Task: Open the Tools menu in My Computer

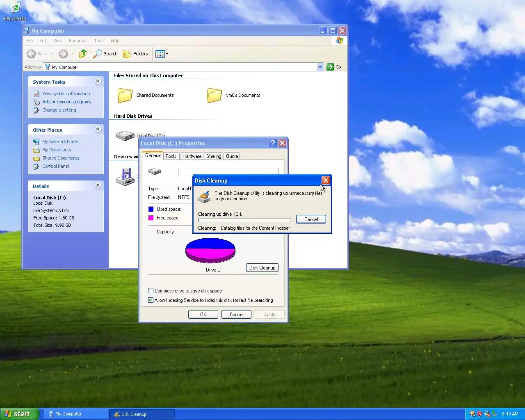Action: click(x=99, y=41)
